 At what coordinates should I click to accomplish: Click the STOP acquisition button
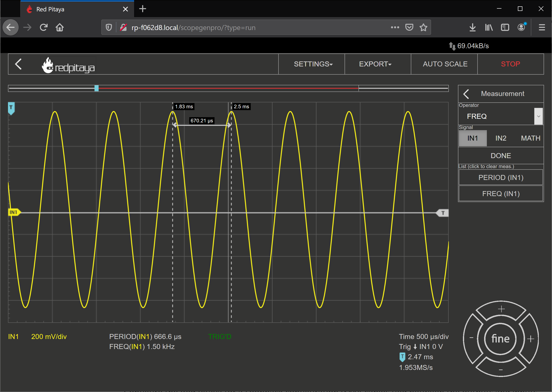511,64
